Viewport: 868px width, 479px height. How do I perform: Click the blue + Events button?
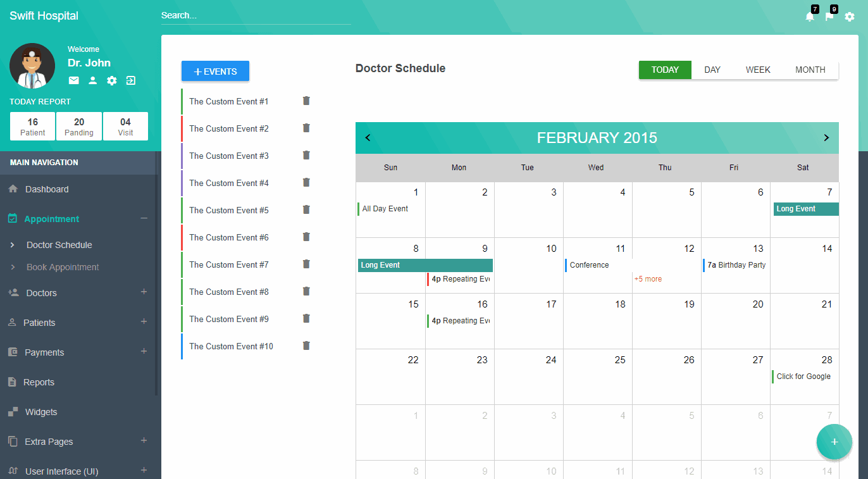pyautogui.click(x=215, y=72)
